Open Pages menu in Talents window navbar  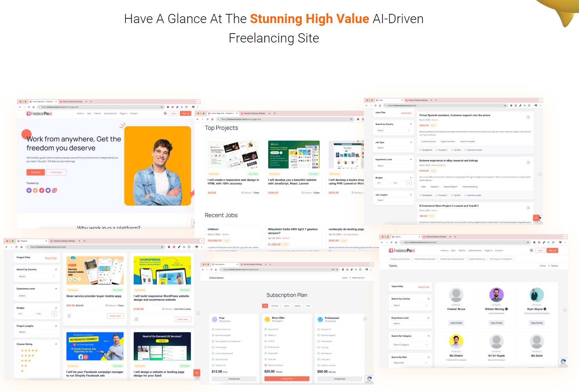pos(488,250)
